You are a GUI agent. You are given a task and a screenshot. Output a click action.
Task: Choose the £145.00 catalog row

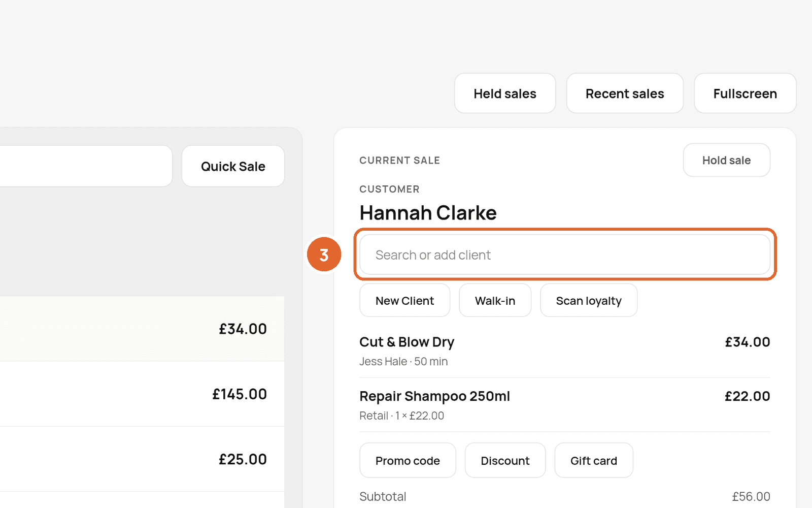click(x=142, y=394)
